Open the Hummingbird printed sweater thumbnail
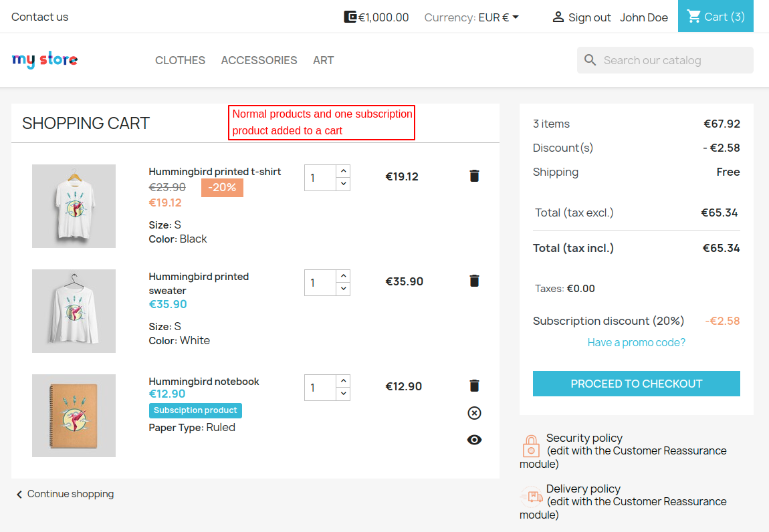 click(74, 311)
